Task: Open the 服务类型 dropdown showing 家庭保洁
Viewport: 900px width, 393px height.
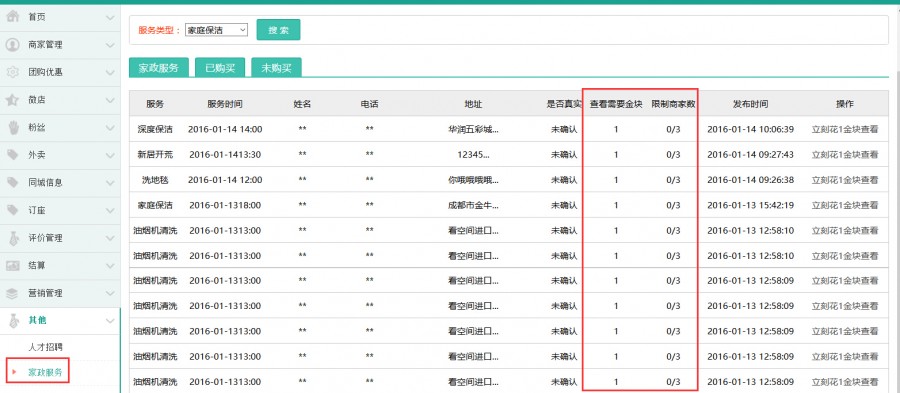Action: (216, 30)
